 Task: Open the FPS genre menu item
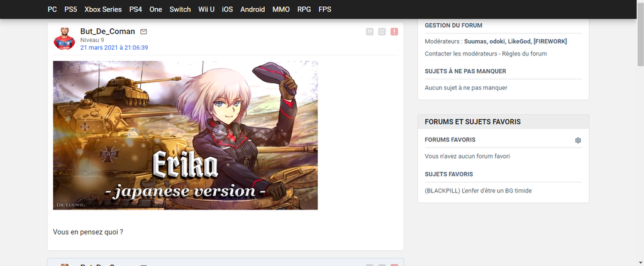coord(325,9)
